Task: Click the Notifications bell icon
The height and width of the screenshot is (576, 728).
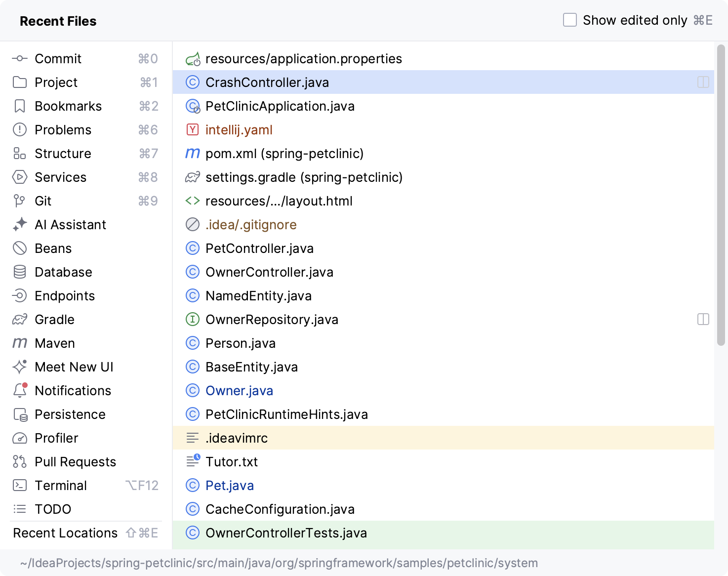Action: tap(20, 391)
